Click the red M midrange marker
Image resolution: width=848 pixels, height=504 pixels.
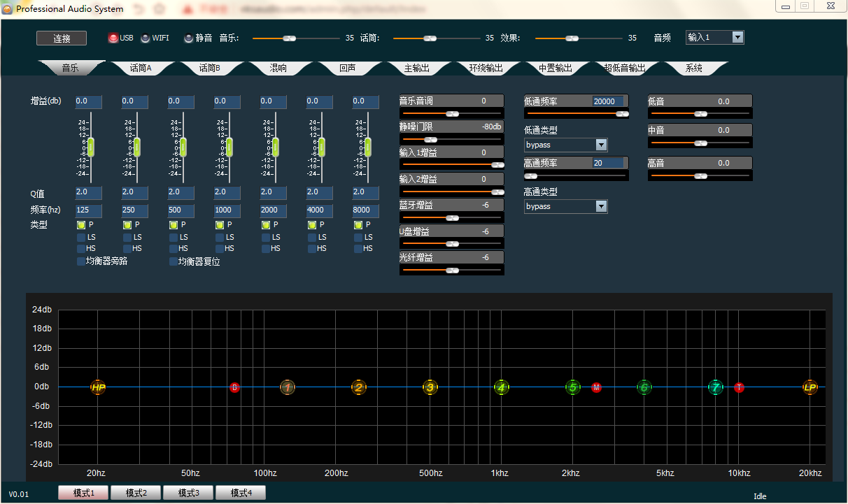click(596, 387)
